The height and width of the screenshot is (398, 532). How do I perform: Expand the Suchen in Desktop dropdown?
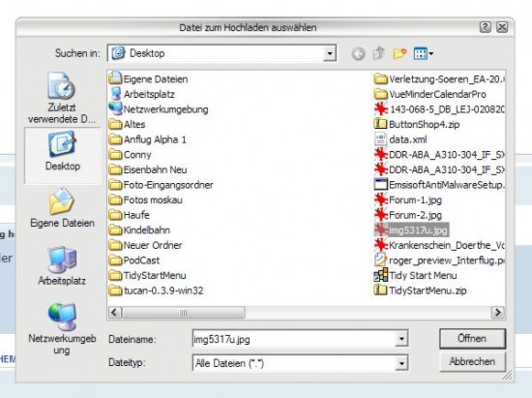(x=329, y=53)
